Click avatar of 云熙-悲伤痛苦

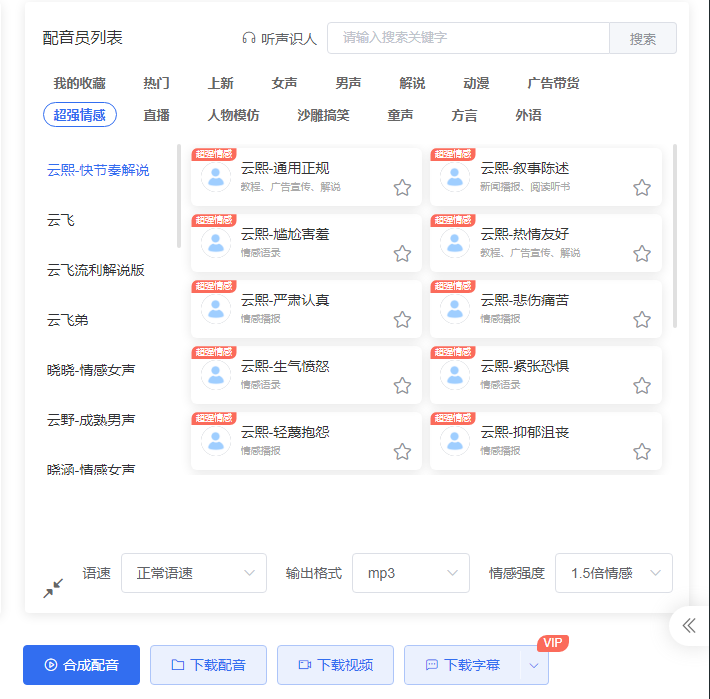pyautogui.click(x=455, y=309)
